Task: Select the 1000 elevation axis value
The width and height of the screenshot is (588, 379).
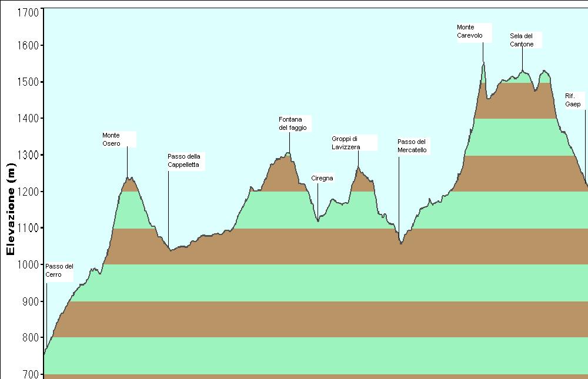Action: click(x=28, y=265)
